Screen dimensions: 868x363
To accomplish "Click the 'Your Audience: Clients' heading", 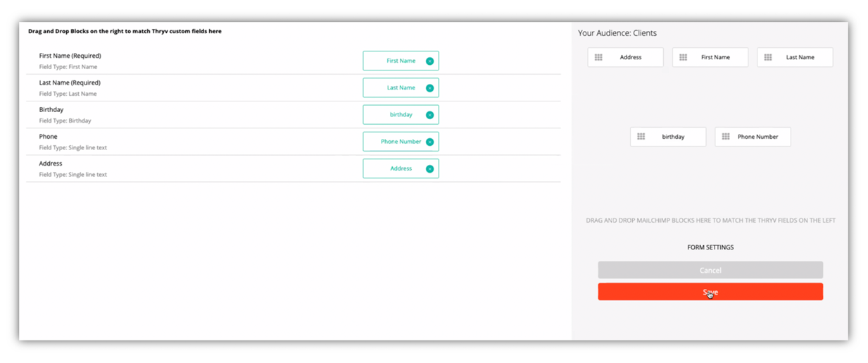I will (617, 33).
